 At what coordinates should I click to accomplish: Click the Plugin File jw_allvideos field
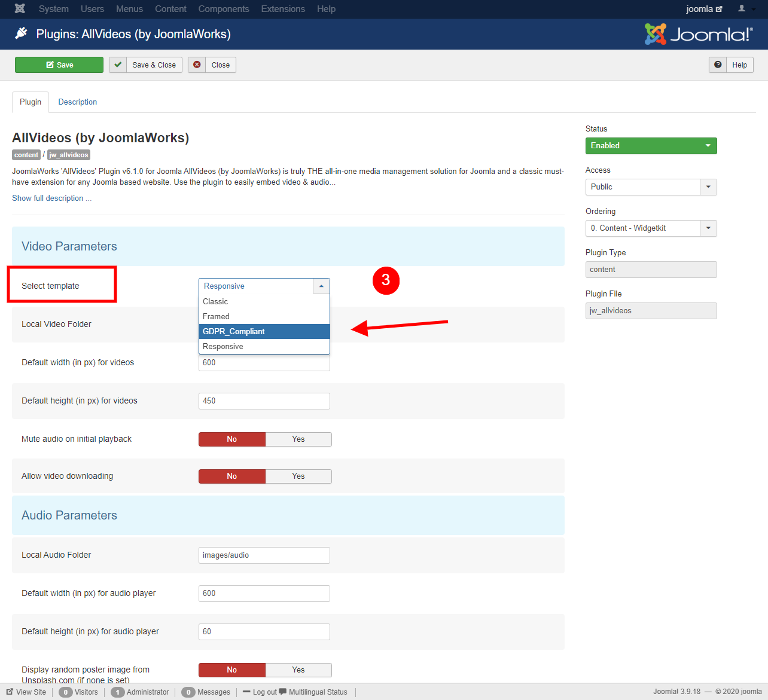651,311
